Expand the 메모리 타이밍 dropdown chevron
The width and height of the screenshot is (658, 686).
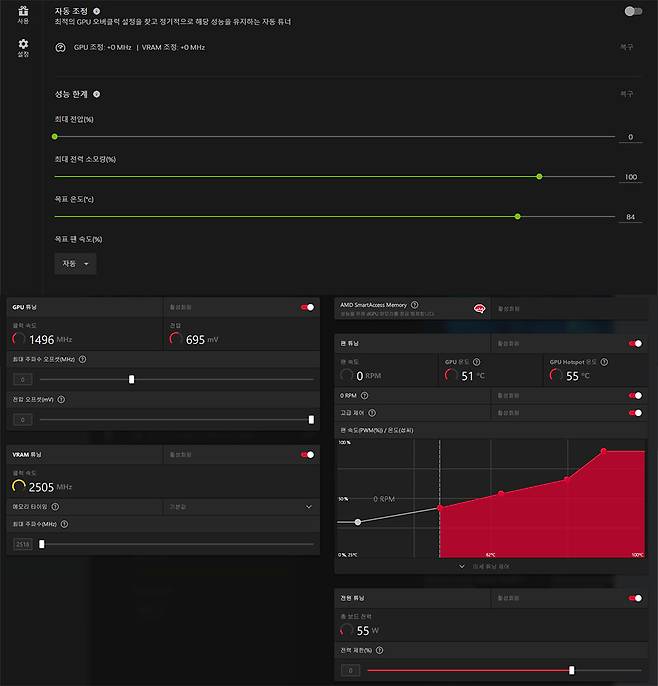[x=308, y=507]
